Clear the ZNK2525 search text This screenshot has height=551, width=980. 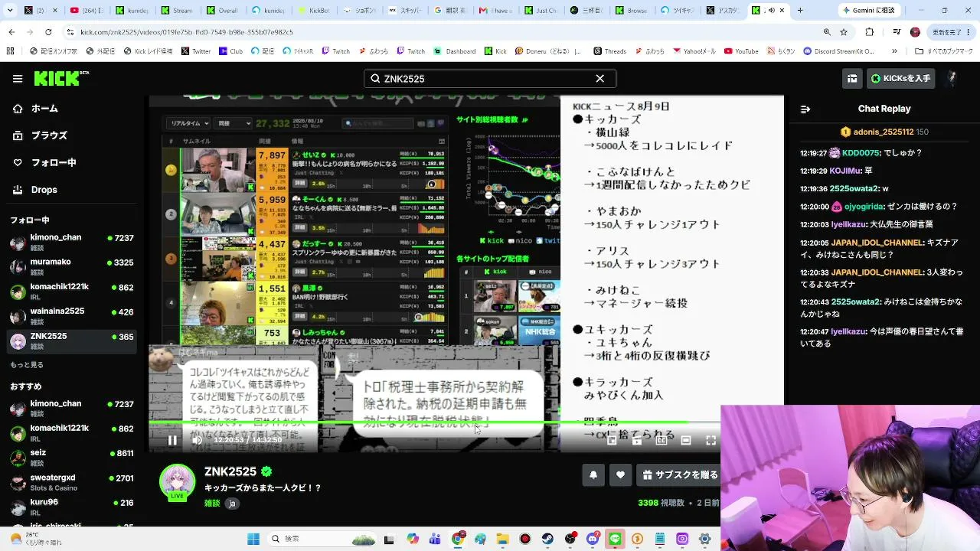[600, 79]
